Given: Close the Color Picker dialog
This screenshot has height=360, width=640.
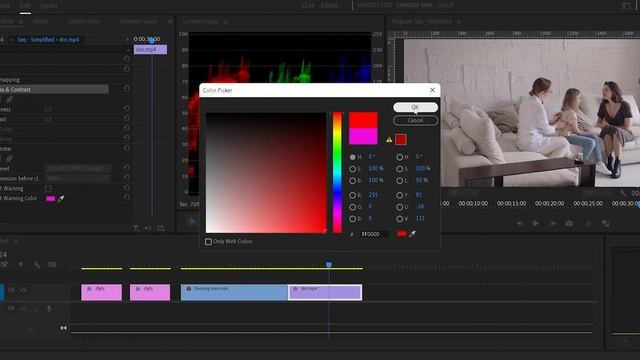Looking at the screenshot, I should [x=433, y=90].
